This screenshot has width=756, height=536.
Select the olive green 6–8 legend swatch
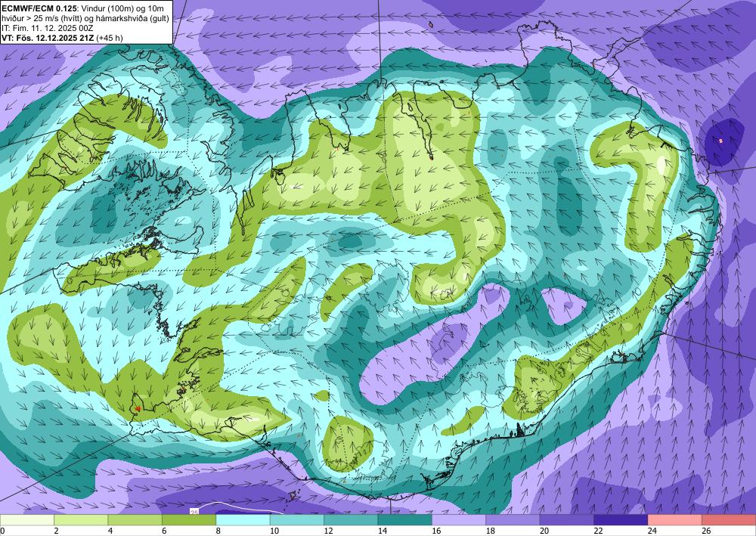tap(189, 520)
